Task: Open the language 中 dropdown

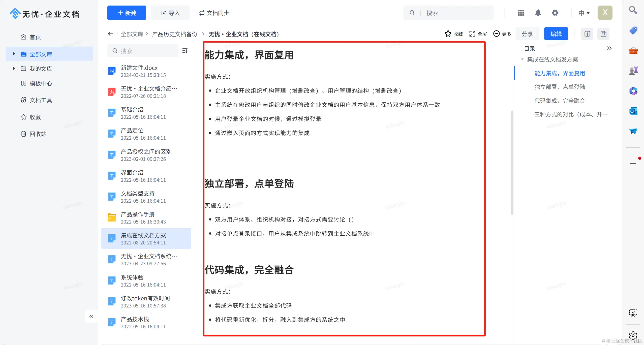Action: coord(584,13)
